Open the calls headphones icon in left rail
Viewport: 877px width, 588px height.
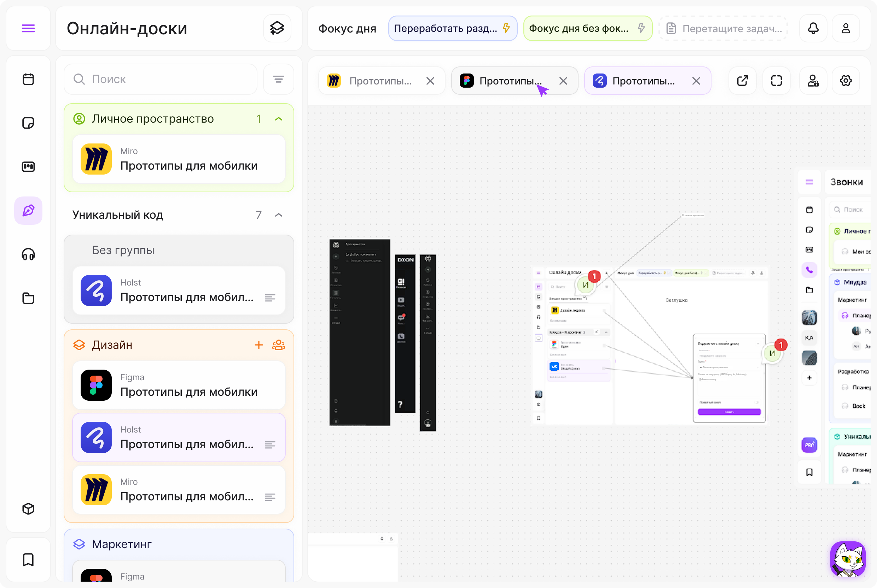click(28, 254)
